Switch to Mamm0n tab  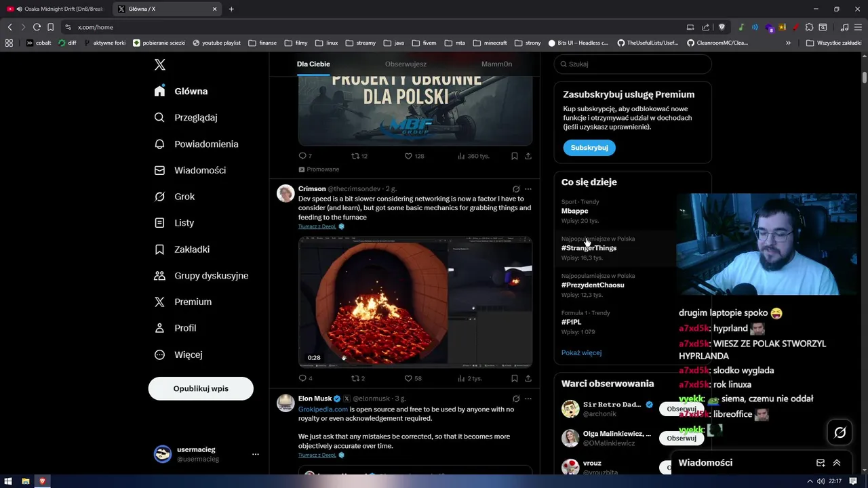tap(496, 64)
